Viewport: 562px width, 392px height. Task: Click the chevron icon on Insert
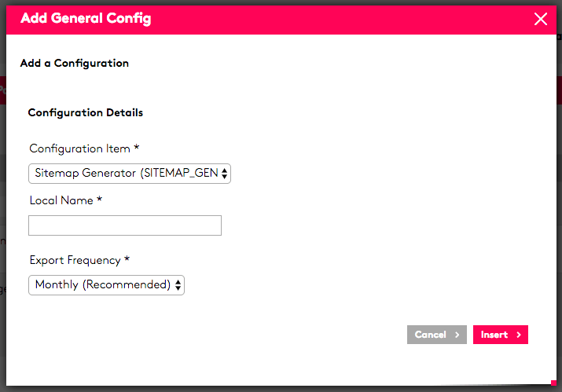(519, 335)
